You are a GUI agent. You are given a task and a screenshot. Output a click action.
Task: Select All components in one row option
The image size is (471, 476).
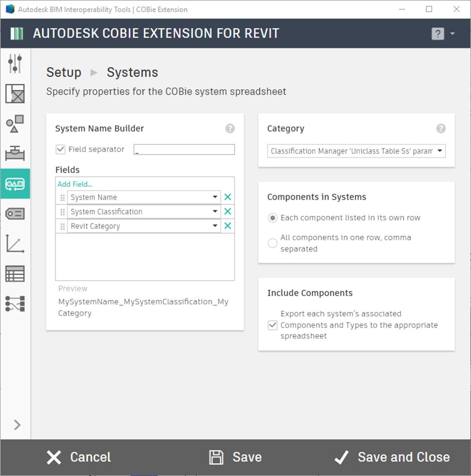(x=273, y=243)
